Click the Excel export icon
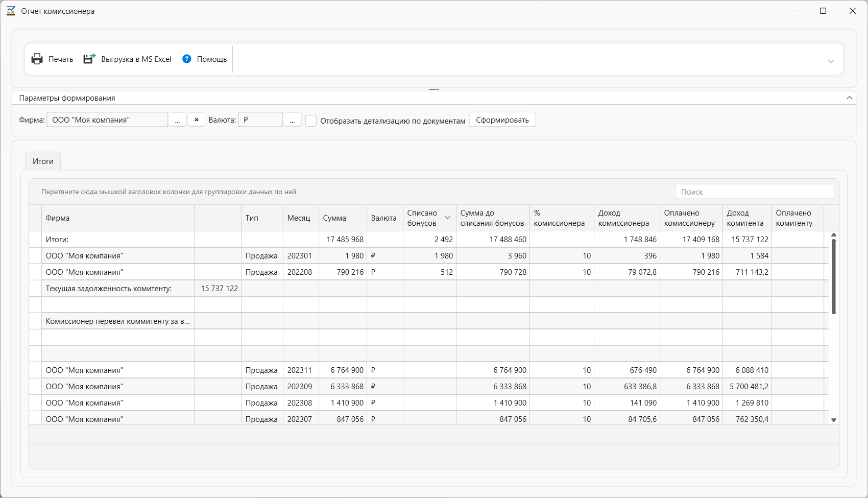 90,59
